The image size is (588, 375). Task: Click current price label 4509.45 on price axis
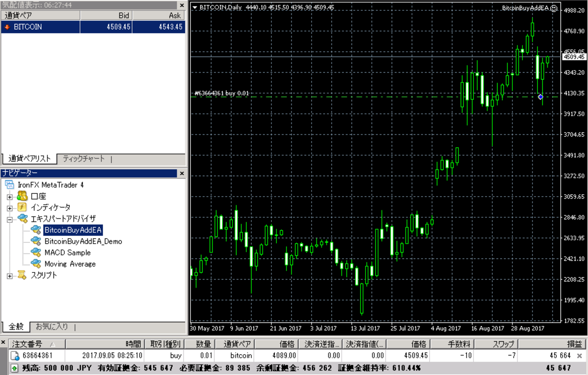click(x=574, y=57)
